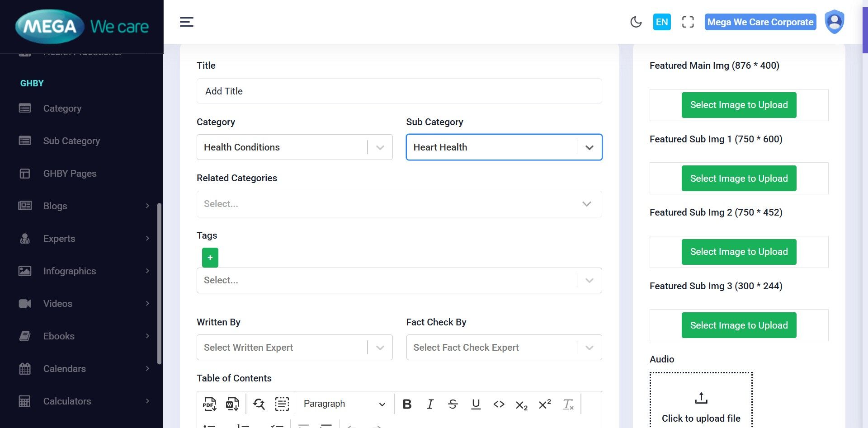Expand the Blogs menu in sidebar
Viewport: 868px width, 428px height.
84,206
